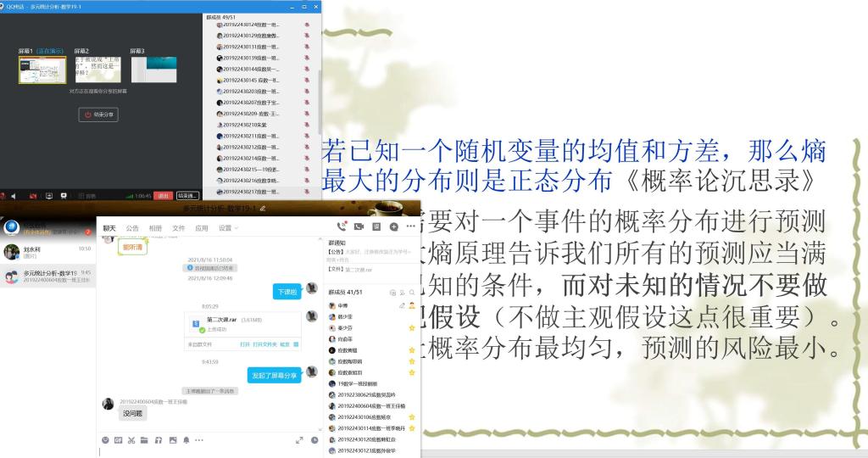Expand more tools ellipsis in chat toolbar
Viewport: 868px width, 458px height.
199,440
